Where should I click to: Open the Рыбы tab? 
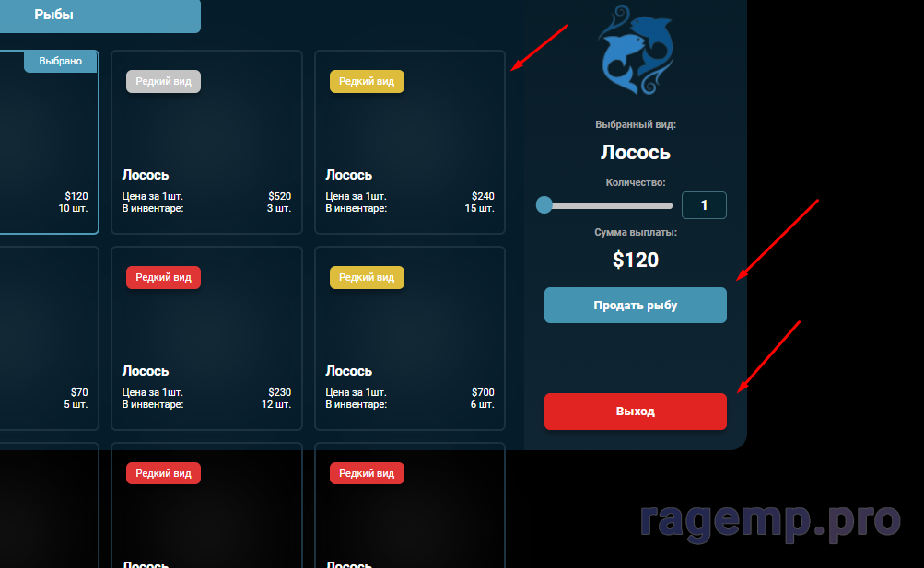100,16
